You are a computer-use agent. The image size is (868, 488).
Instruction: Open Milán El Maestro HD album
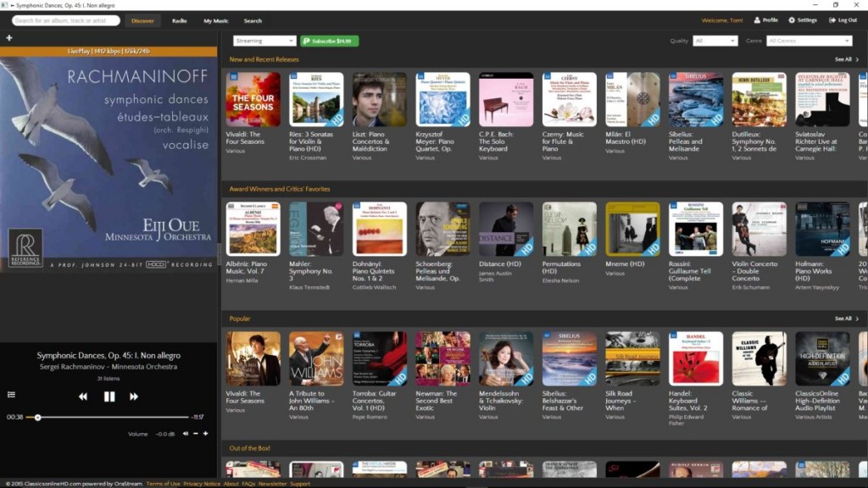[632, 100]
